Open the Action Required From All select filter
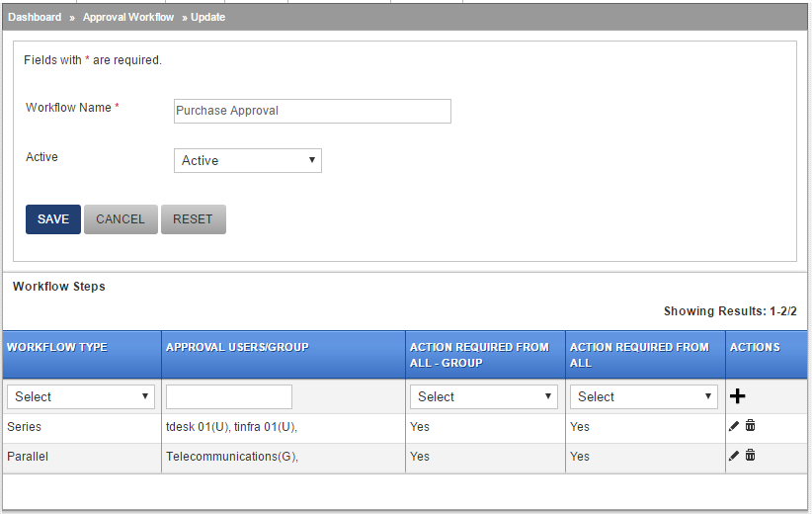 pos(644,397)
